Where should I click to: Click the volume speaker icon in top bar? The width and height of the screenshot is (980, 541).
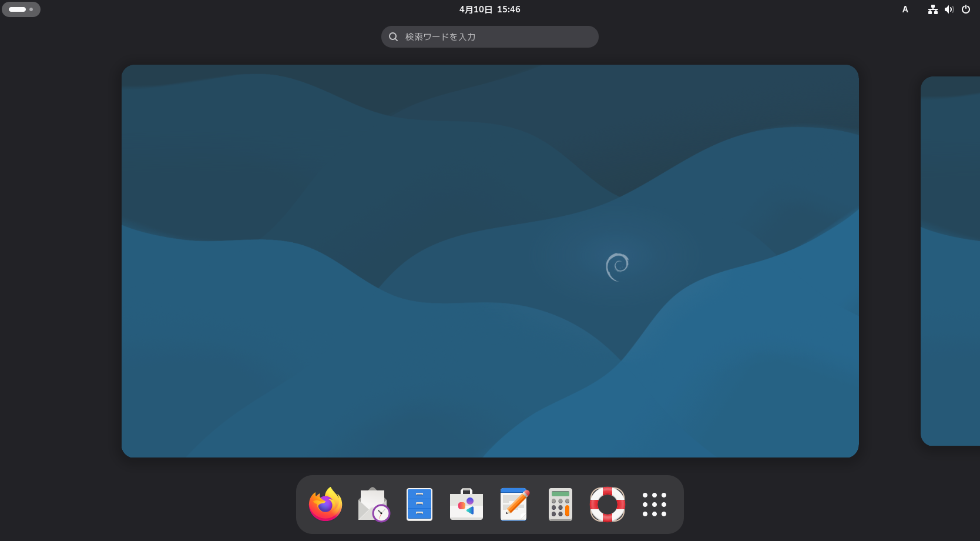pyautogui.click(x=949, y=9)
